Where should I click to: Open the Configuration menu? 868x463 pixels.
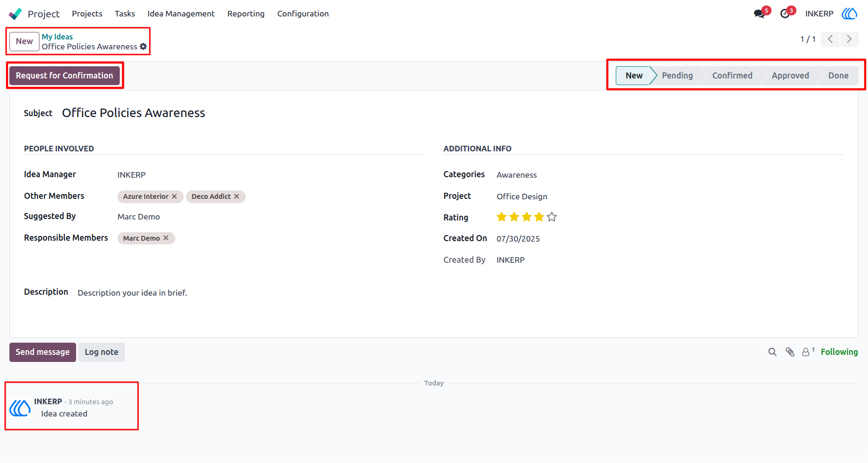(303, 14)
